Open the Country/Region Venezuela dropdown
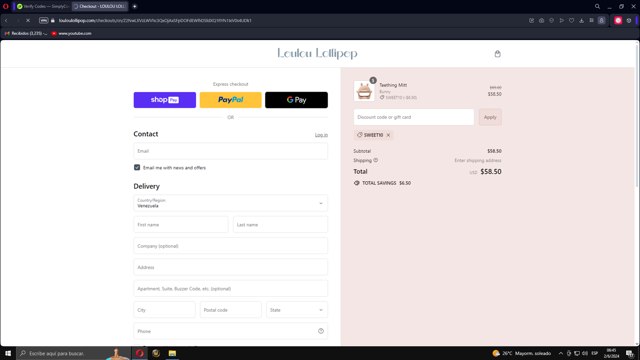Image resolution: width=640 pixels, height=360 pixels. [x=231, y=203]
